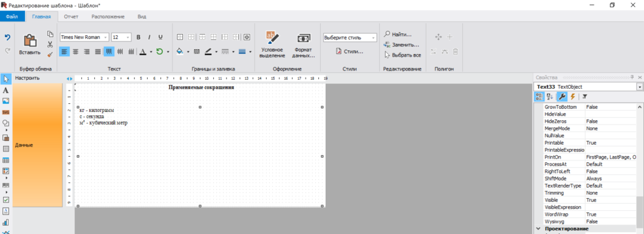Open the Выберите стиль style dropdown
644x234 pixels.
[x=350, y=37]
